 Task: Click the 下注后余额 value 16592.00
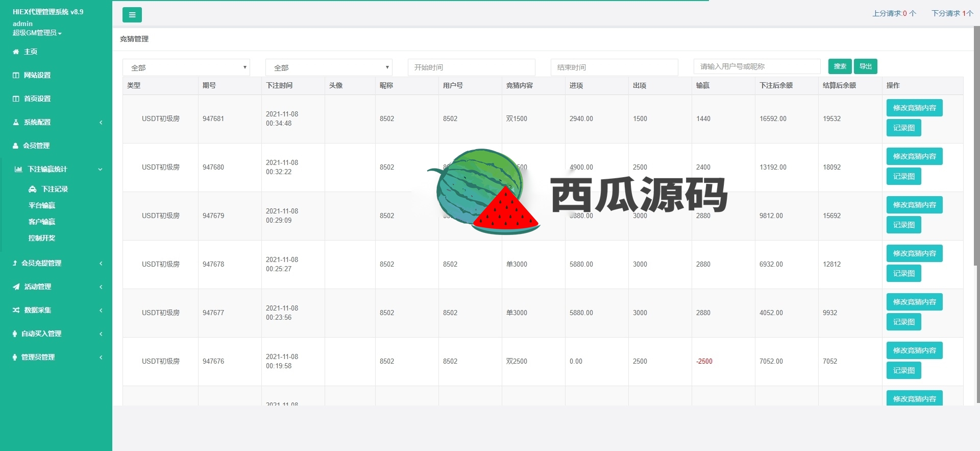[x=773, y=118]
